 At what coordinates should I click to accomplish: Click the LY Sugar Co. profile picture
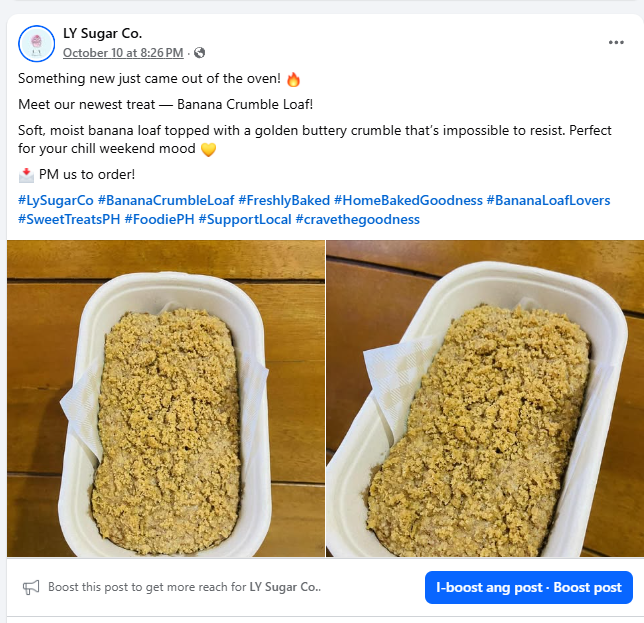click(36, 42)
